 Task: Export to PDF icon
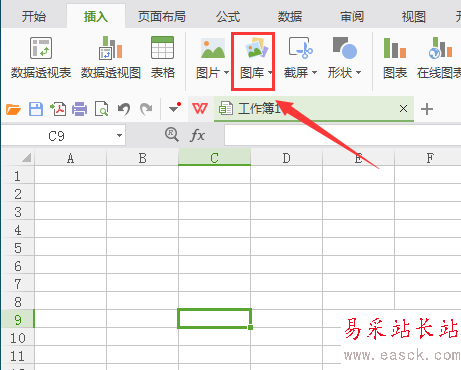[58, 109]
